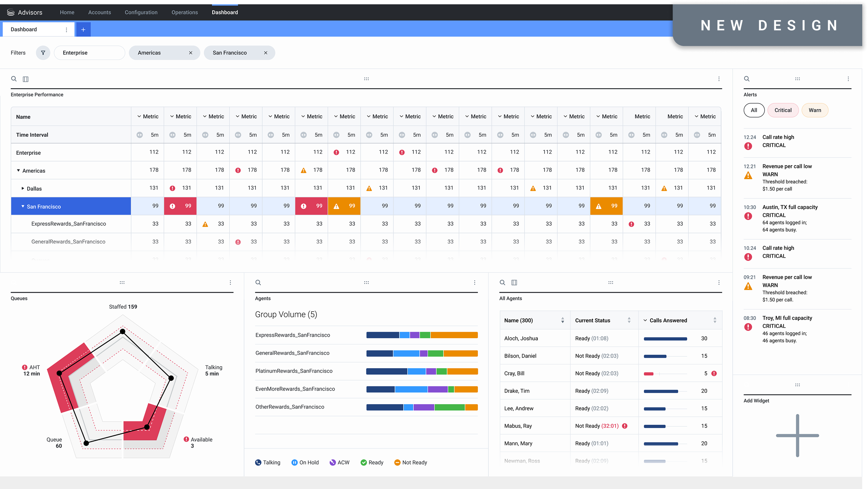The image size is (868, 489).
Task: Click the Enterprise filter field
Action: click(89, 53)
